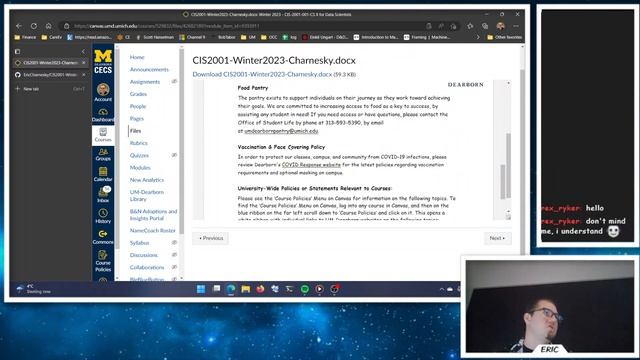640x360 pixels.
Task: Open Other favorites folder
Action: point(504,37)
